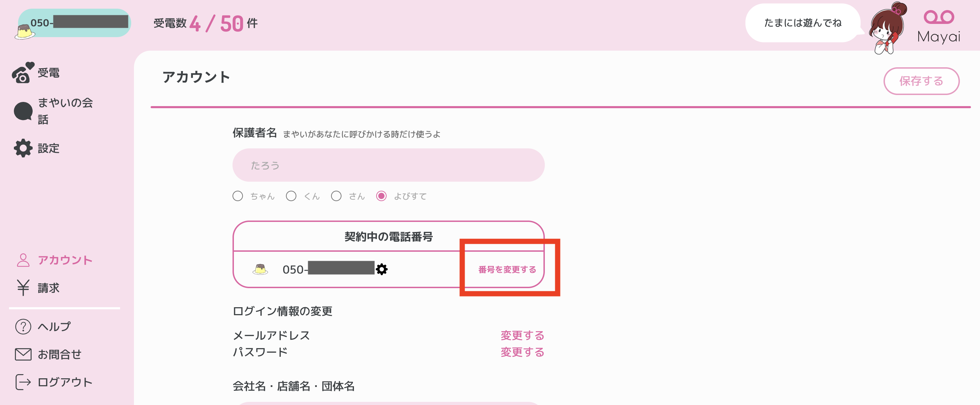The height and width of the screenshot is (405, 980).
Task: Click the 保存する button
Action: tap(921, 81)
